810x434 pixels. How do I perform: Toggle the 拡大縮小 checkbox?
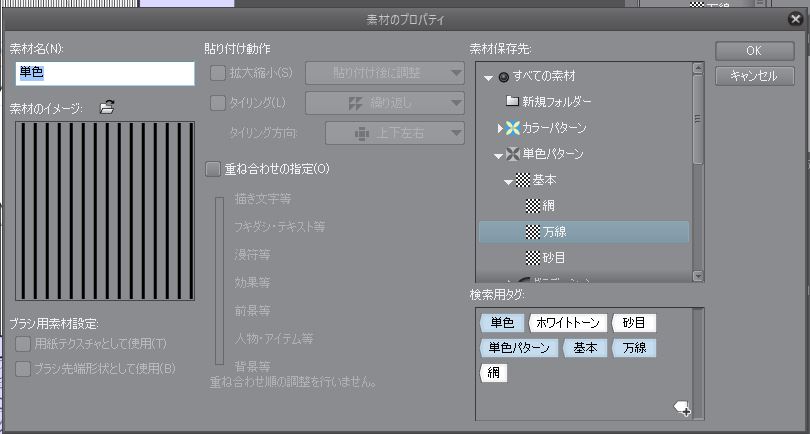tap(217, 72)
